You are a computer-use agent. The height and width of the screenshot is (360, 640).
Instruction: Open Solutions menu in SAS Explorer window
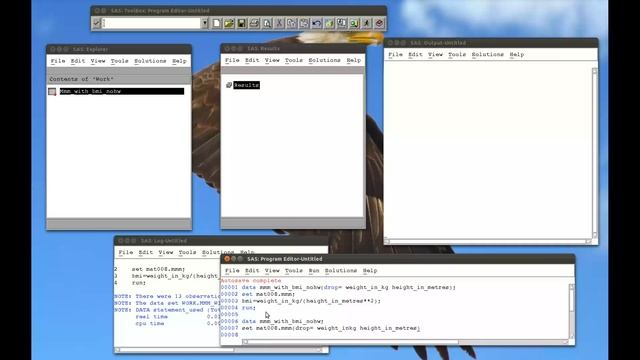pos(150,61)
